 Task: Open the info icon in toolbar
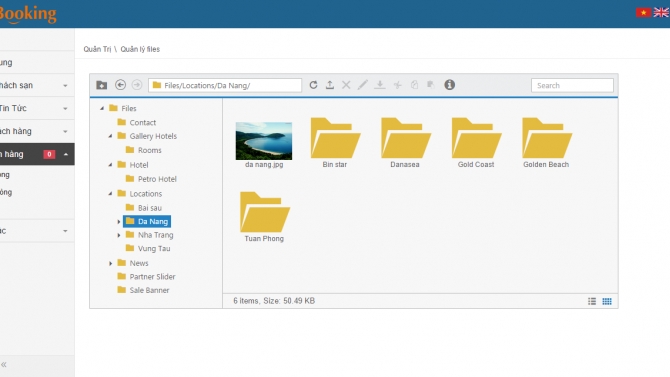tap(449, 85)
